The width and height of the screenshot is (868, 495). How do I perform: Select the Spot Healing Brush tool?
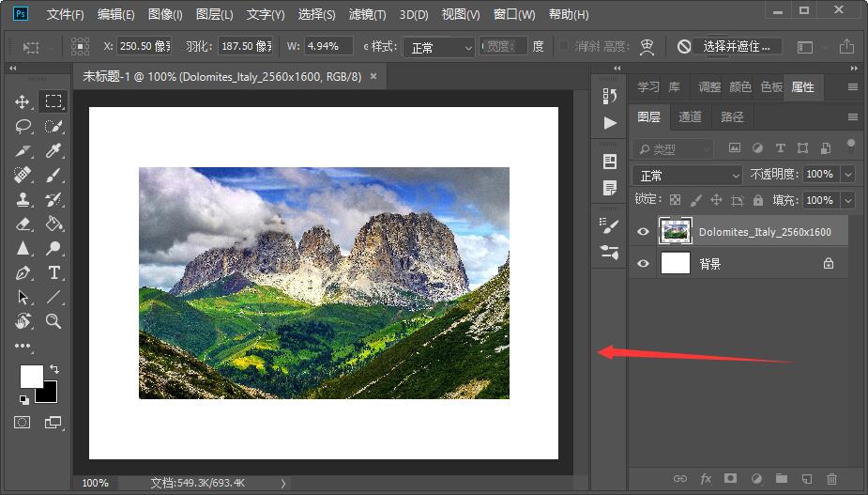23,175
